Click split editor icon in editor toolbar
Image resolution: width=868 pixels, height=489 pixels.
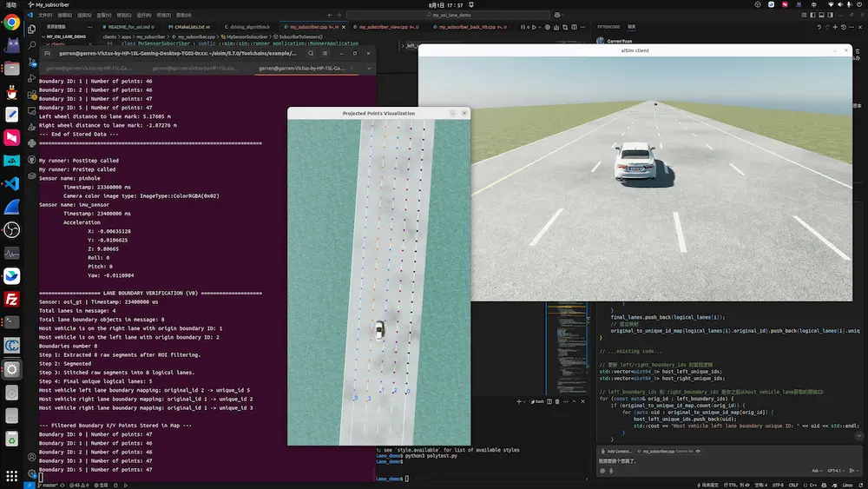click(574, 27)
